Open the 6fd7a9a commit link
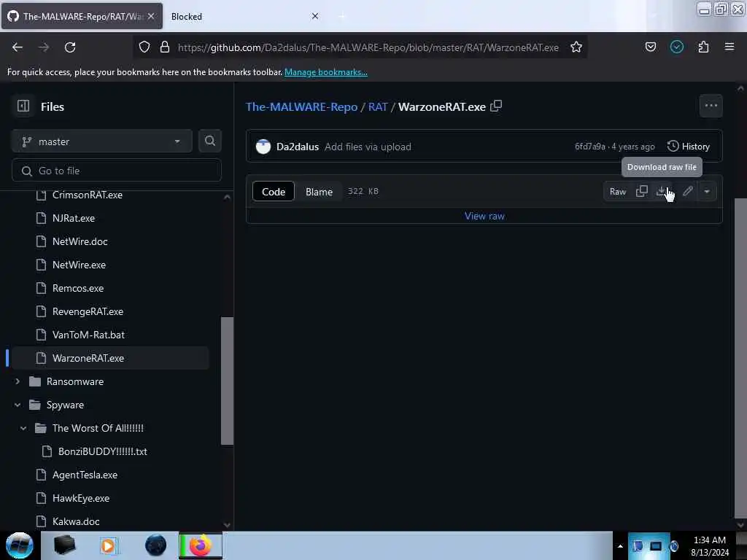 [589, 146]
